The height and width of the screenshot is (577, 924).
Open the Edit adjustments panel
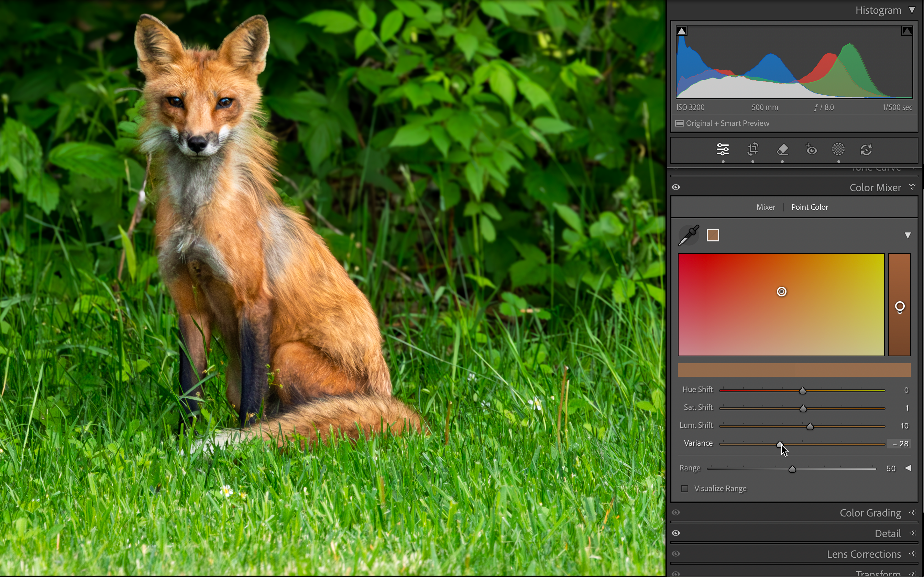(x=723, y=150)
